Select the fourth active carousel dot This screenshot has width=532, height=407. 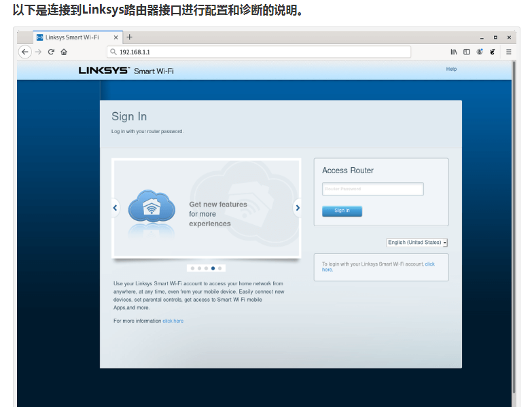(213, 268)
